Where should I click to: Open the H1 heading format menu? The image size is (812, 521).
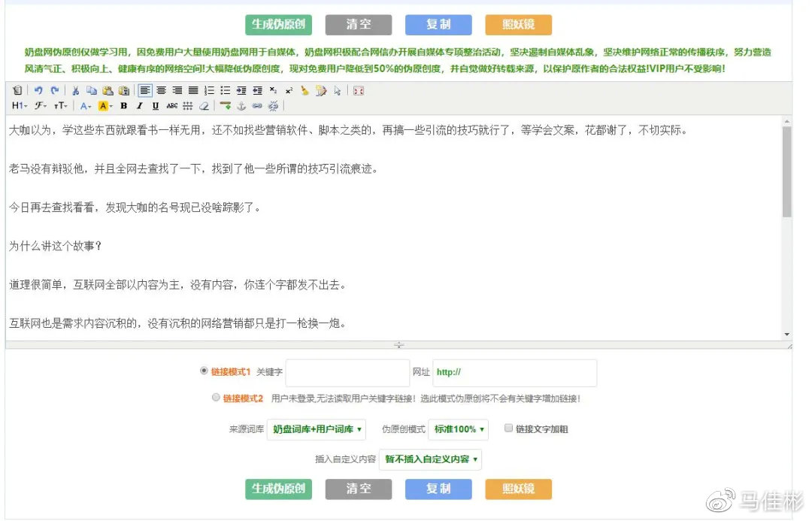(19, 106)
